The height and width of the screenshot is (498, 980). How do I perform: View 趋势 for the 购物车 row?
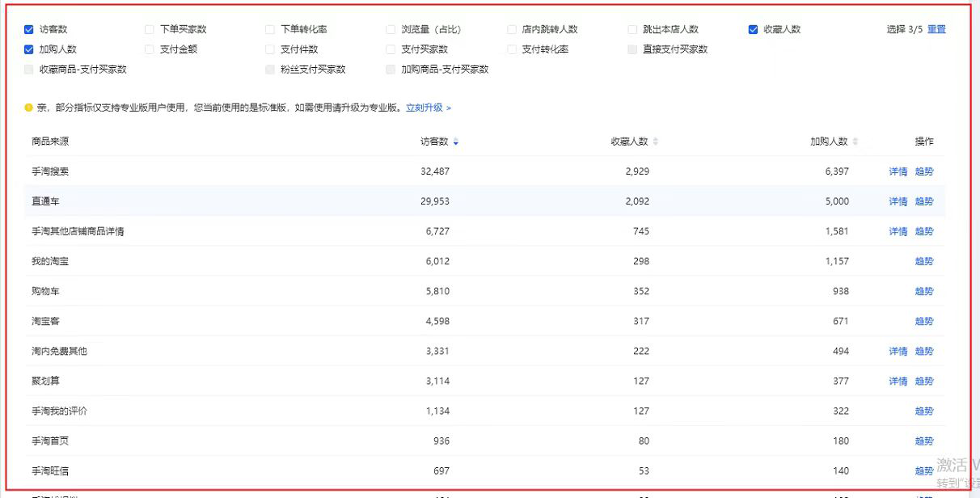[x=924, y=291]
